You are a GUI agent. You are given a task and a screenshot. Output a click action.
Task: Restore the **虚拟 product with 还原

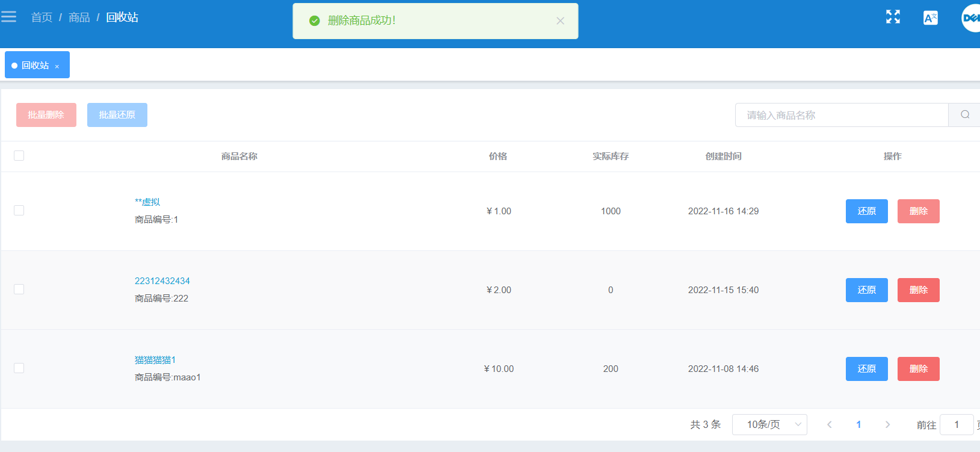(867, 211)
